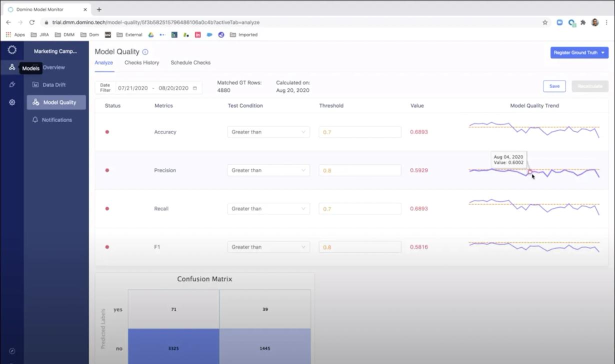Screen dimensions: 615x364
Task: Open the Schedule Checks tab
Action: pyautogui.click(x=190, y=62)
